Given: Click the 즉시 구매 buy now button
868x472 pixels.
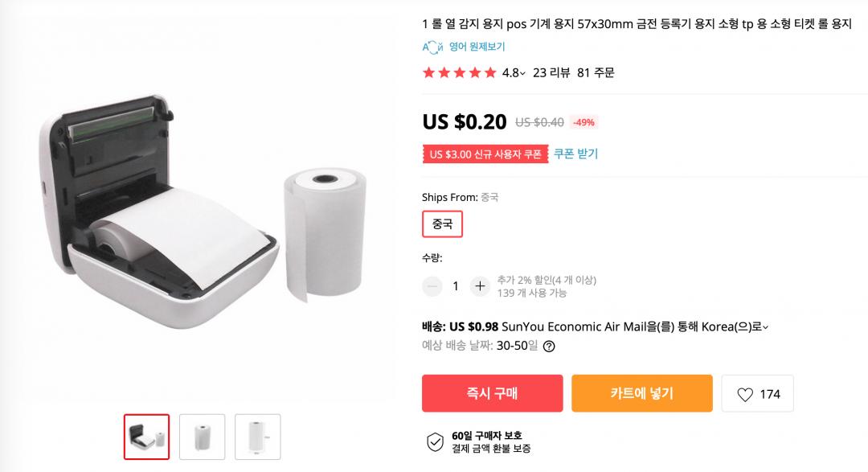Looking at the screenshot, I should tap(492, 393).
